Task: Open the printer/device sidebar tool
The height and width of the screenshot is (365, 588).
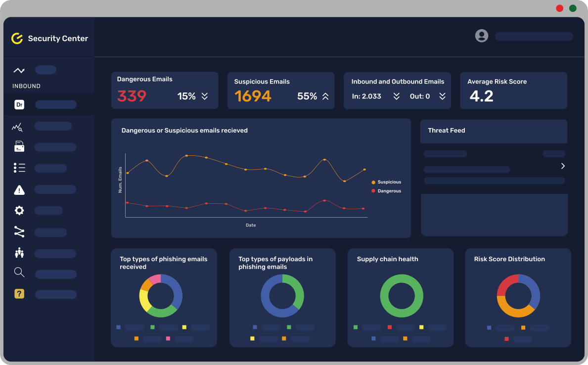Action: point(19,146)
